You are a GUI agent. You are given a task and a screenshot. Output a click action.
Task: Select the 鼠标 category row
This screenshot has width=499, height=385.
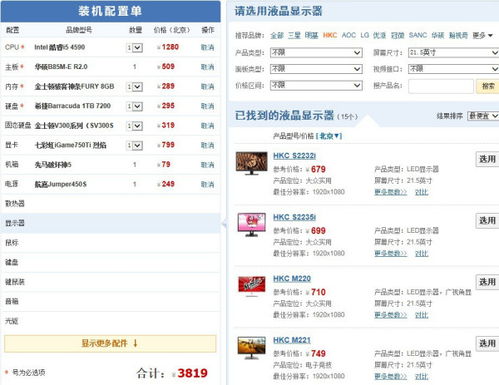(110, 243)
